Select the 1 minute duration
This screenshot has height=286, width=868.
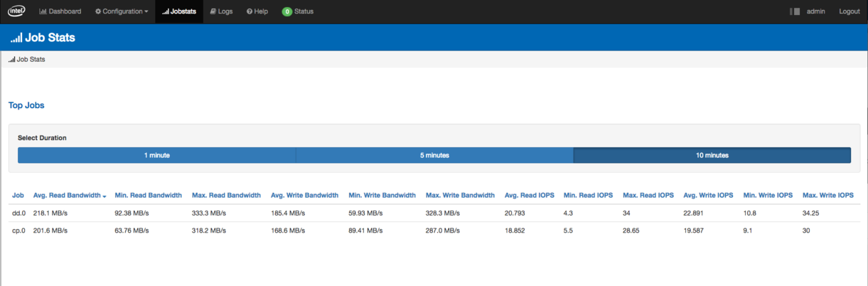(x=156, y=155)
